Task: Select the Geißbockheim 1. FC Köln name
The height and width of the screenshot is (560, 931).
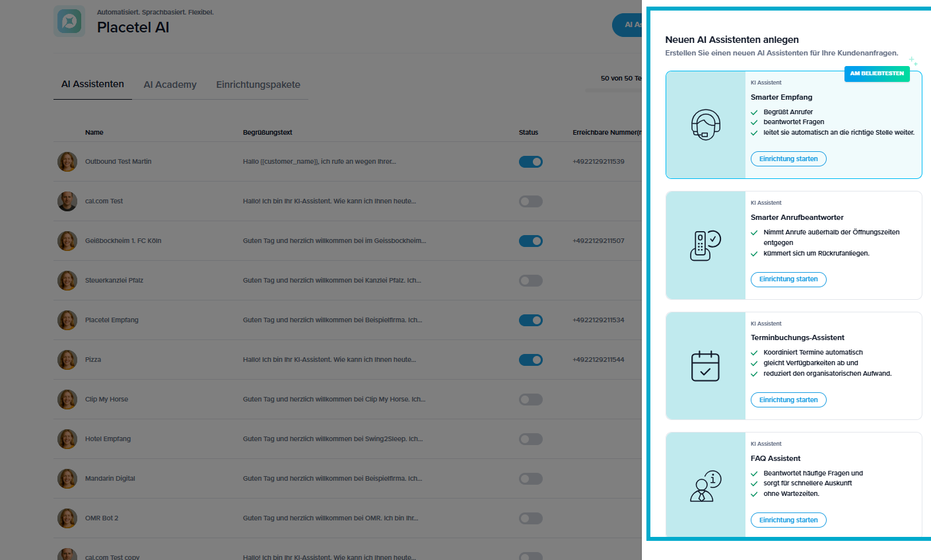Action: point(123,241)
